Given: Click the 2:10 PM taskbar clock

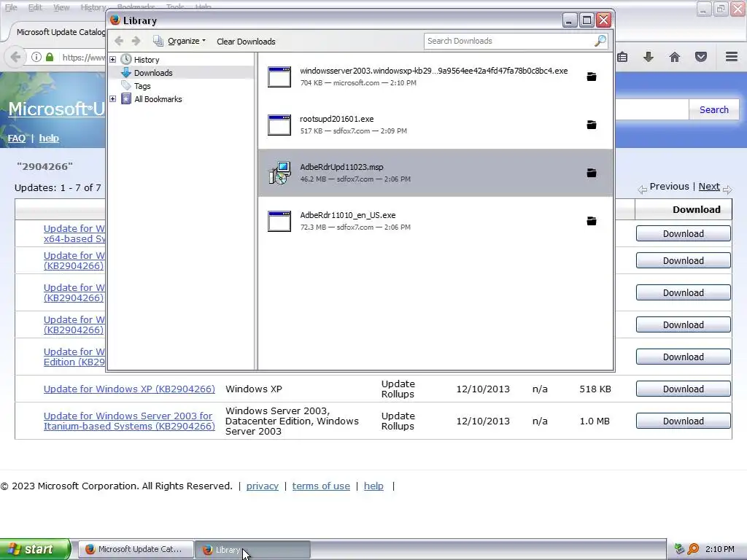Looking at the screenshot, I should pyautogui.click(x=720, y=549).
